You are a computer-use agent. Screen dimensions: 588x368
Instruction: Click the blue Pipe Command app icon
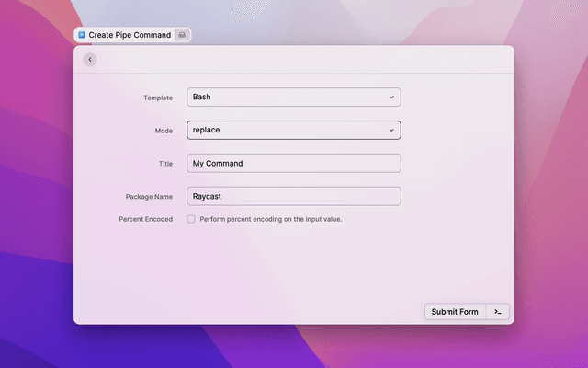(x=82, y=35)
